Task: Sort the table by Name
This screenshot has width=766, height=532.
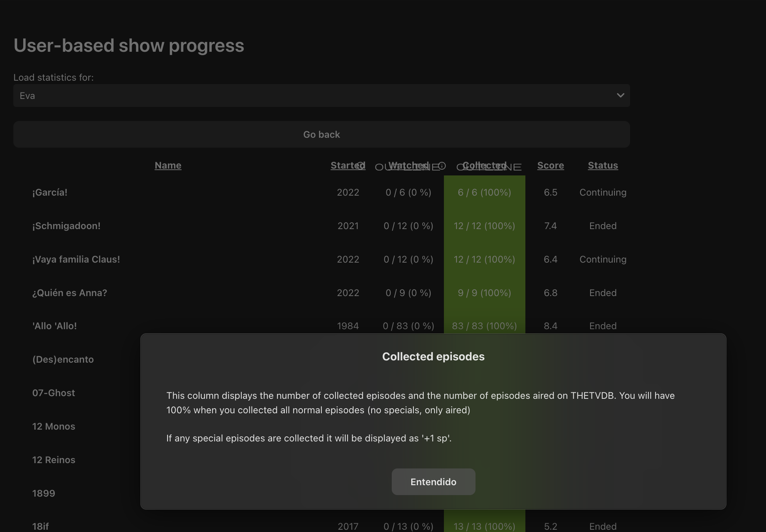Action: [168, 165]
